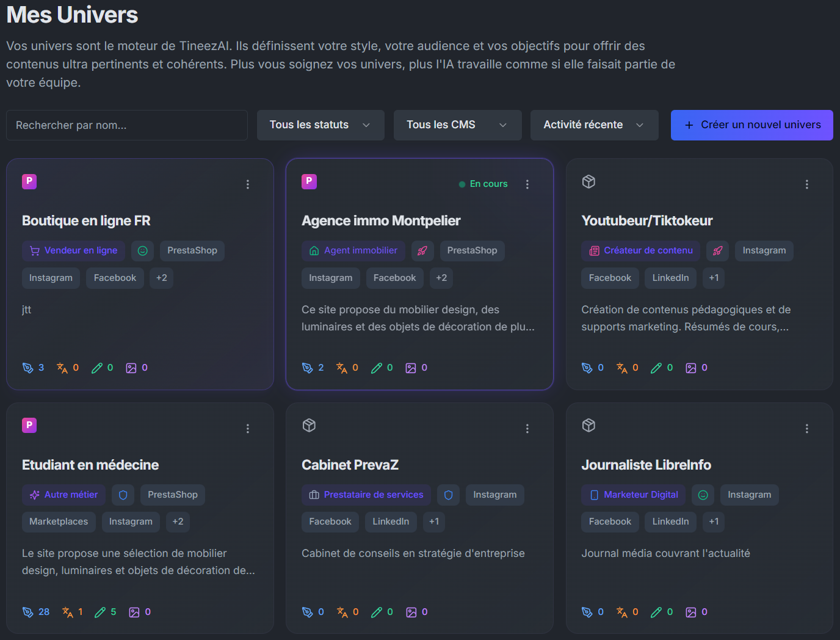Click the green pencil stat icon on Agence immo Montpelier

pyautogui.click(x=377, y=367)
